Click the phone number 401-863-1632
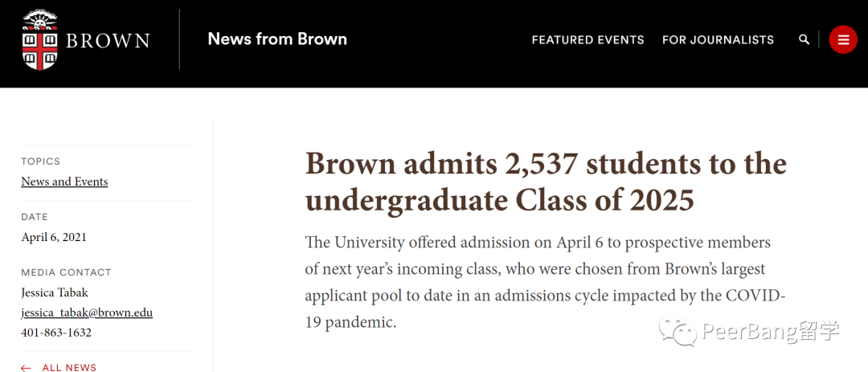Screen dimensions: 868x372 (x=56, y=333)
